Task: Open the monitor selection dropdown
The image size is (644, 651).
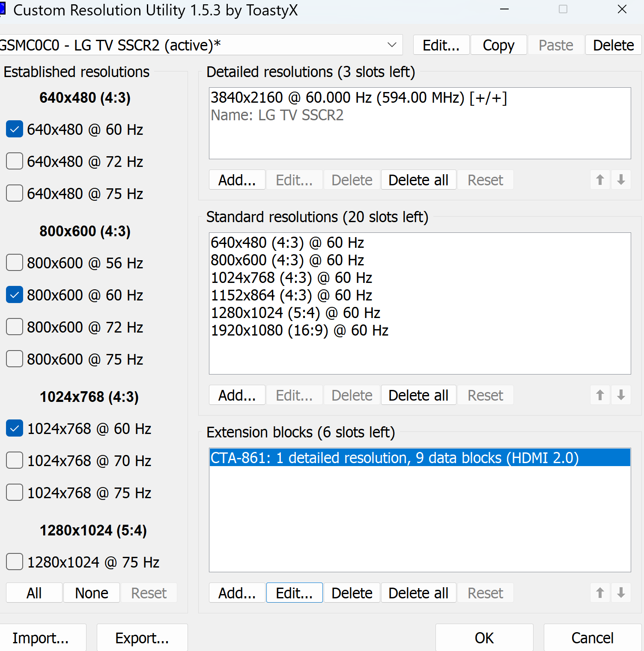Action: (x=391, y=45)
